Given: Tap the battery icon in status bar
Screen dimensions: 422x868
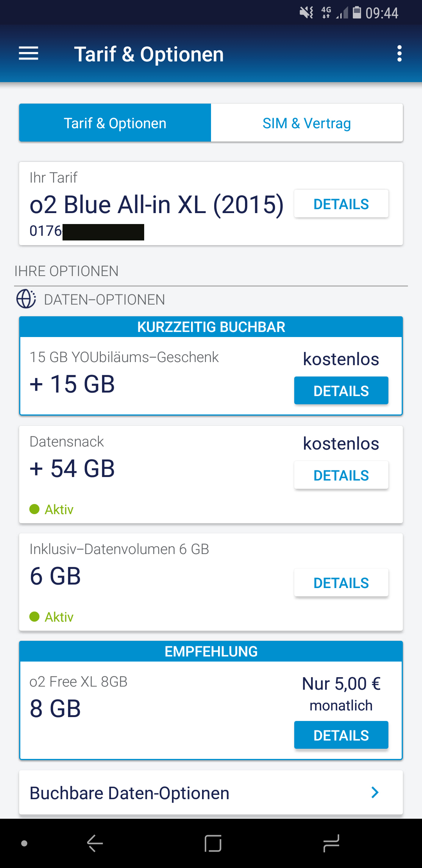Looking at the screenshot, I should (357, 13).
